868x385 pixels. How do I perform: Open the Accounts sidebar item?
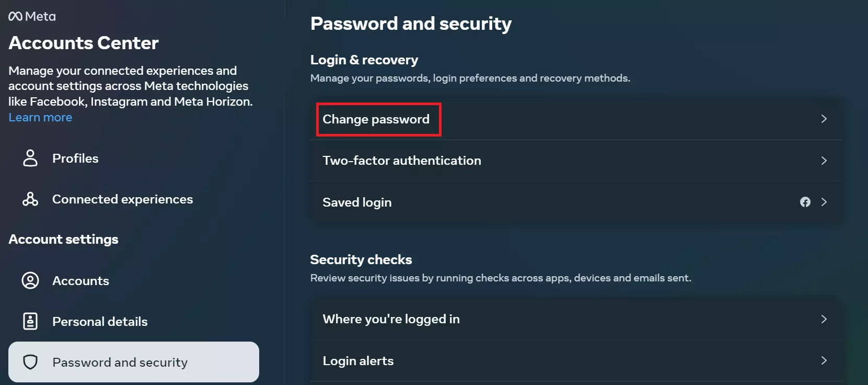point(80,281)
